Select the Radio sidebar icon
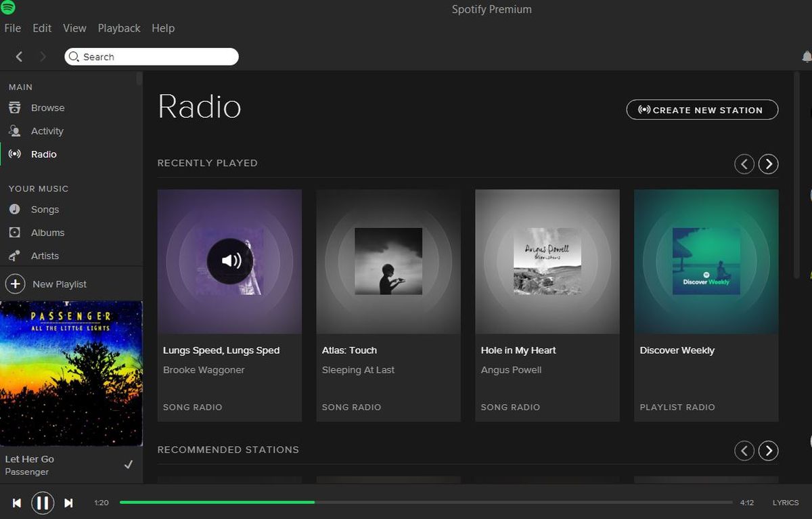Image resolution: width=812 pixels, height=519 pixels. (x=14, y=154)
